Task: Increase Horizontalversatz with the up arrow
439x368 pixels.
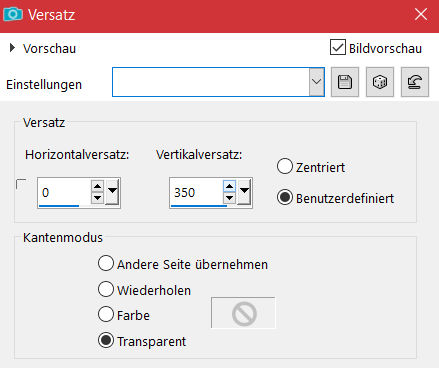Action: (x=97, y=186)
